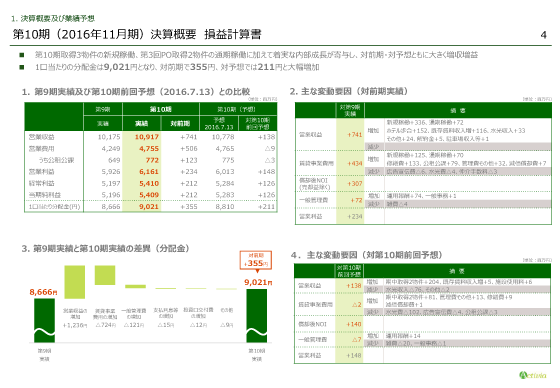Click the tallest light green +1,236円 bar
560x388 pixels.
pyautogui.click(x=75, y=282)
